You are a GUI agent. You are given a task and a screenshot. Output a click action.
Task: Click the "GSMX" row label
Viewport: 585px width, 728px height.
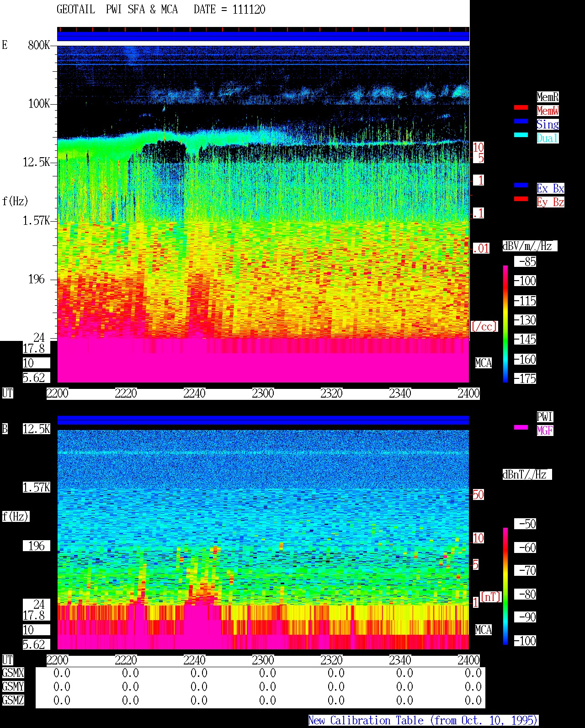[x=13, y=673]
